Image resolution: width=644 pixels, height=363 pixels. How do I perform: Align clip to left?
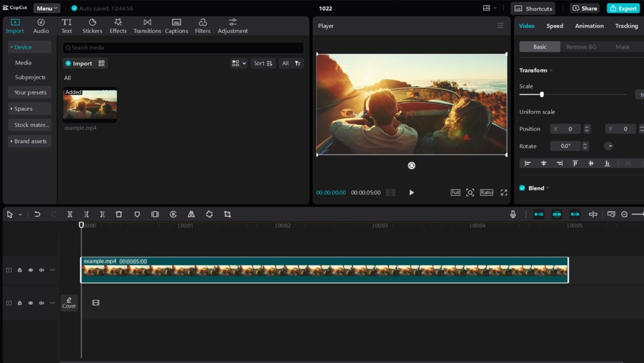coord(528,163)
